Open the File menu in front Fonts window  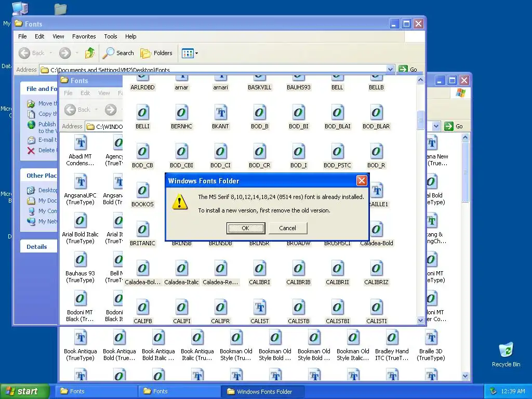(x=22, y=36)
